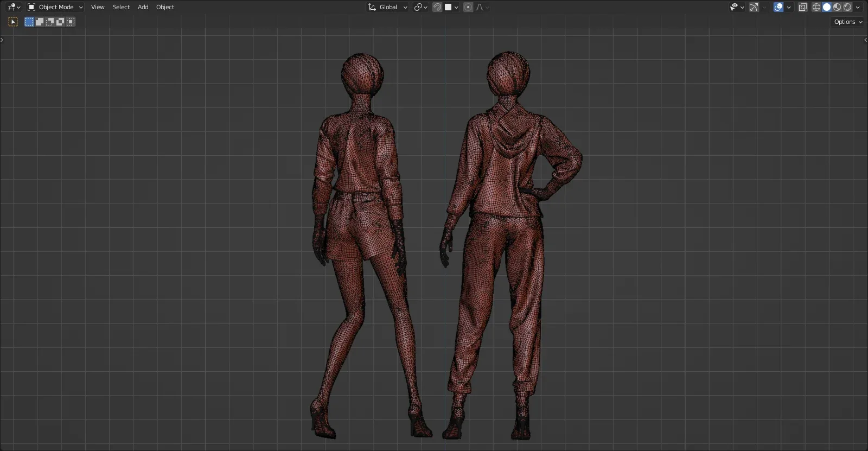Image resolution: width=868 pixels, height=451 pixels.
Task: Open the Object menu
Action: pos(165,7)
